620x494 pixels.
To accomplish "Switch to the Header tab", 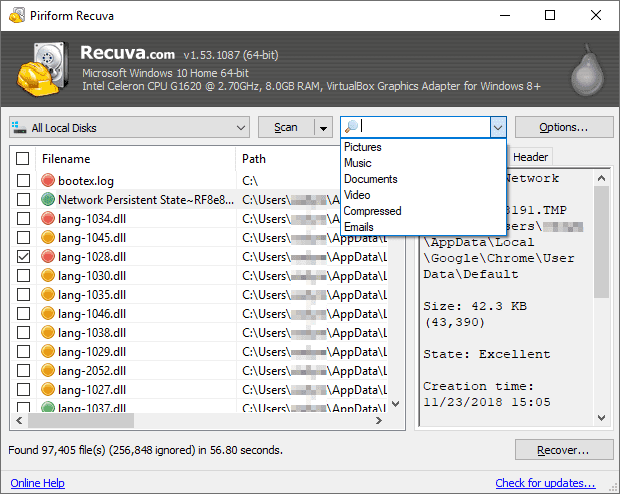I will (530, 157).
